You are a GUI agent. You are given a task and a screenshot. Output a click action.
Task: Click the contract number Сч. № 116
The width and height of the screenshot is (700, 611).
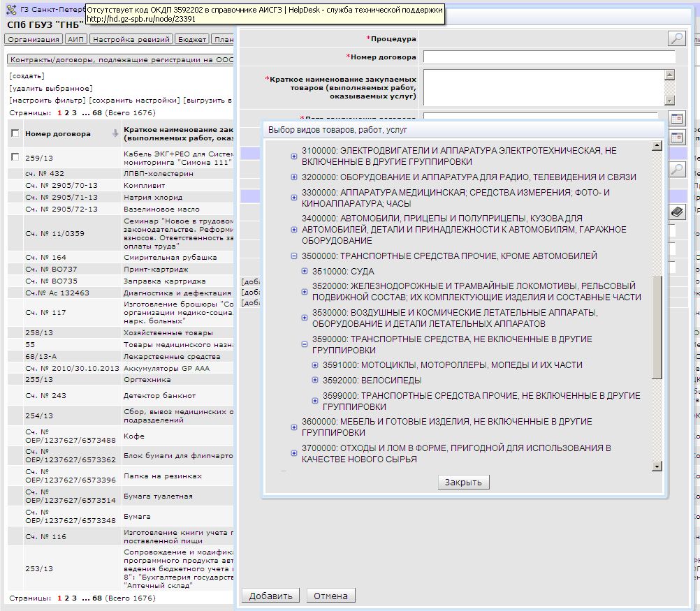pyautogui.click(x=45, y=536)
